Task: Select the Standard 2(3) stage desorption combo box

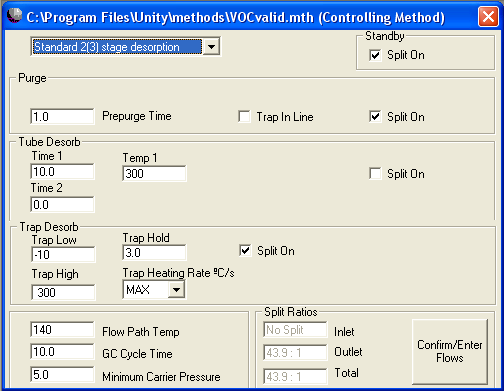Action: tap(125, 46)
